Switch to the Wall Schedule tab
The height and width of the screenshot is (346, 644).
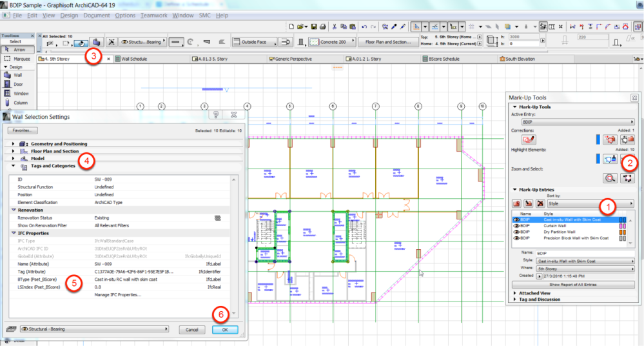tap(135, 59)
